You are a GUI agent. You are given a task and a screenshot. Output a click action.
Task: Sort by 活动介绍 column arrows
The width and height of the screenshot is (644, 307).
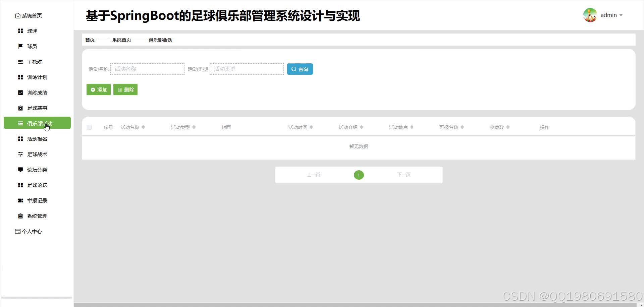click(x=362, y=127)
